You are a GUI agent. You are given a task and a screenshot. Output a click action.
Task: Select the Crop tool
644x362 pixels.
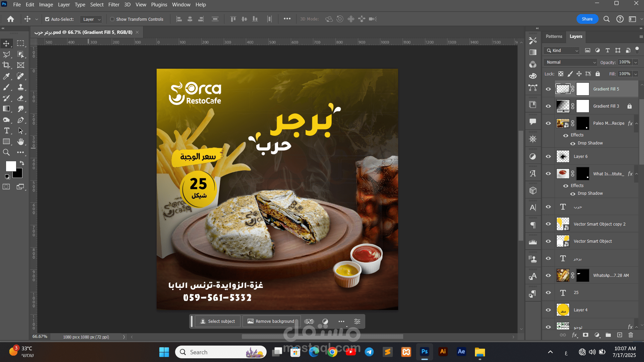[x=6, y=65]
